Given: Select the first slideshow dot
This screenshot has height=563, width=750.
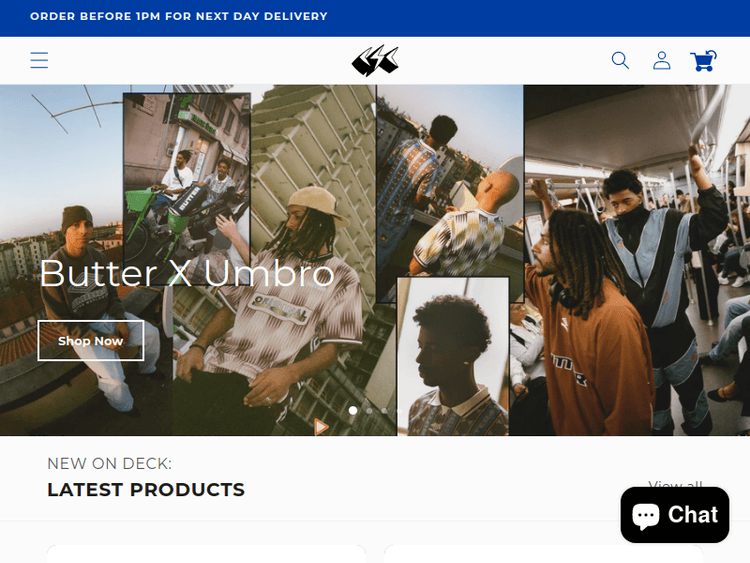Looking at the screenshot, I should (353, 410).
